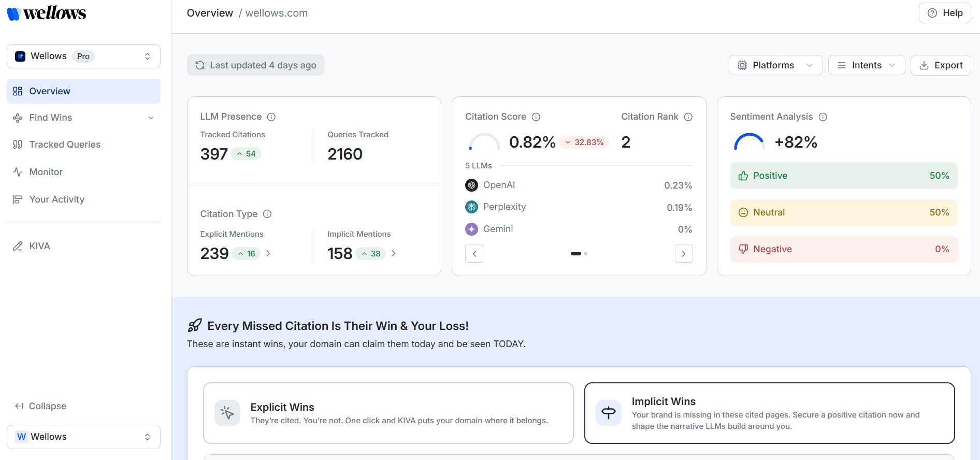Viewport: 980px width, 460px height.
Task: Open the Intents filter dropdown
Action: [x=867, y=65]
